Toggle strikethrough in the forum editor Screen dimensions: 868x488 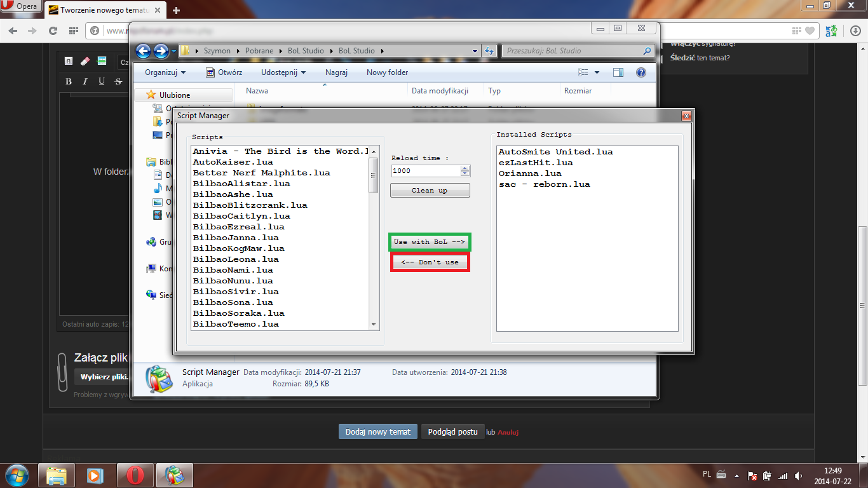point(118,81)
